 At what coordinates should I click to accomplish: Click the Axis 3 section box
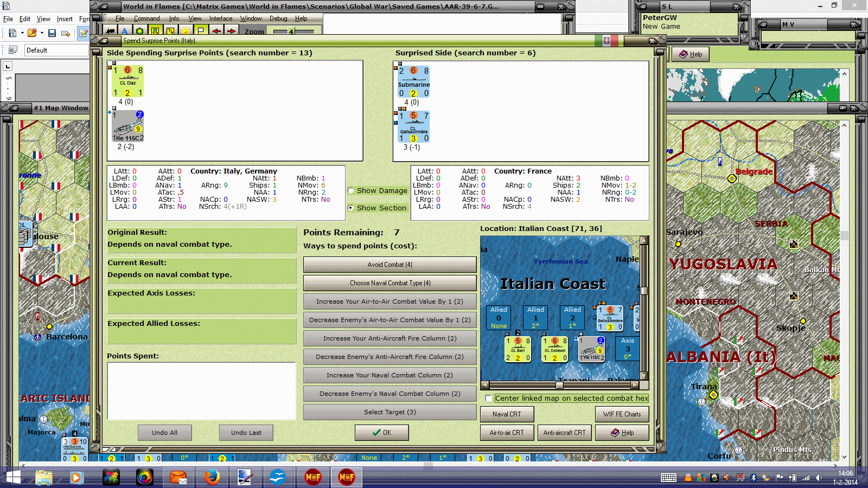[x=628, y=349]
